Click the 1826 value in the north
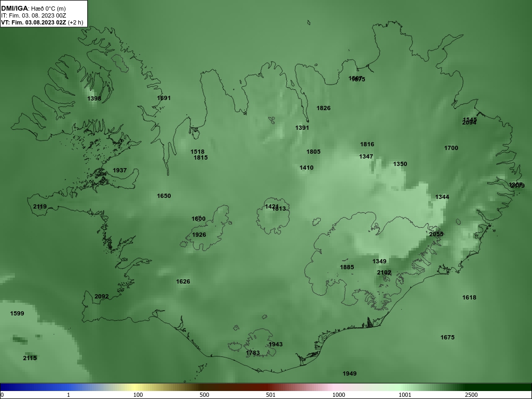Screen dimensions: 532x399 click(323, 108)
